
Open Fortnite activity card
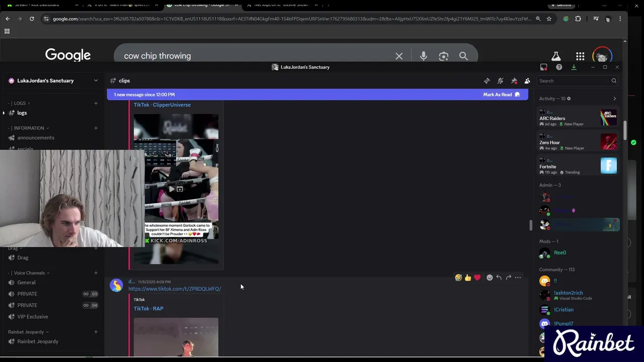pyautogui.click(x=578, y=166)
